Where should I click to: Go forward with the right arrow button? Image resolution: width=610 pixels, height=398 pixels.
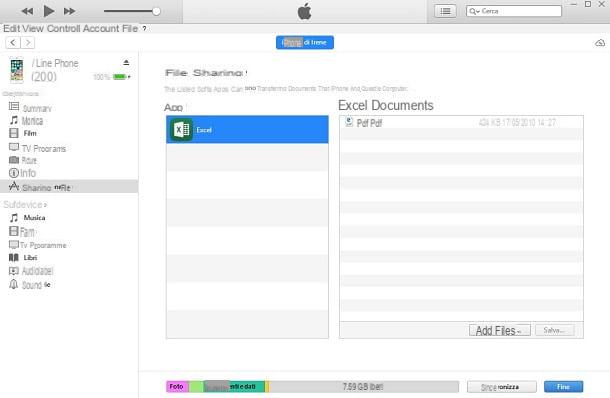[x=28, y=42]
